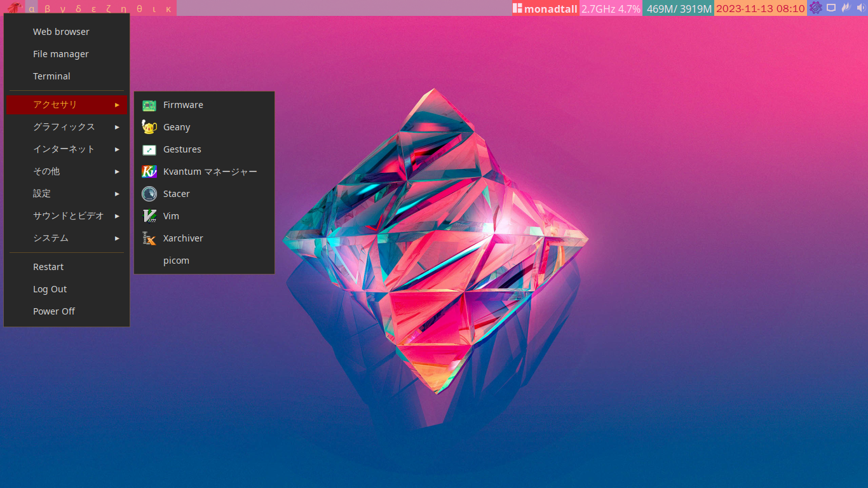Image resolution: width=868 pixels, height=488 pixels.
Task: Expand the アクセサリ submenu arrow
Action: (x=117, y=105)
